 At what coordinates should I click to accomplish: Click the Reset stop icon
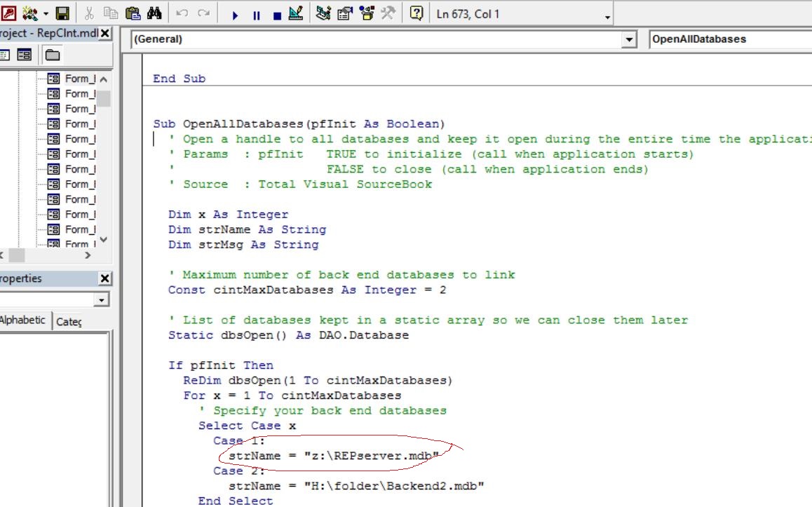coord(277,16)
